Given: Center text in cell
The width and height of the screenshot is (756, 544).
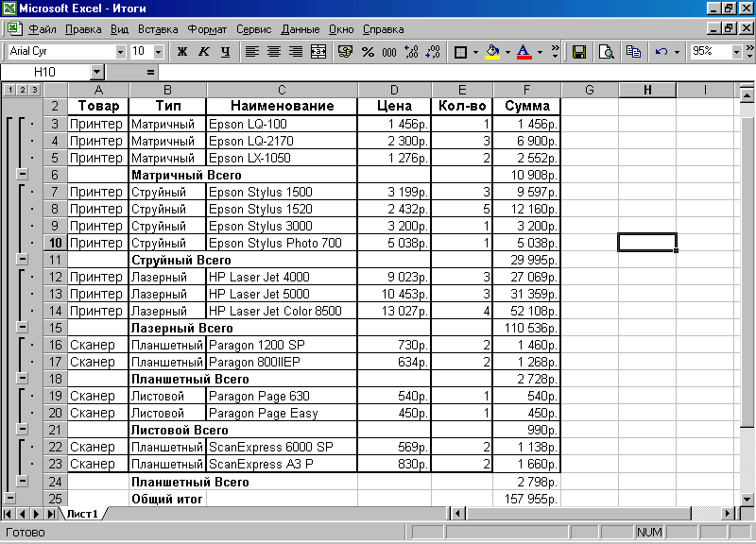Looking at the screenshot, I should (x=274, y=52).
